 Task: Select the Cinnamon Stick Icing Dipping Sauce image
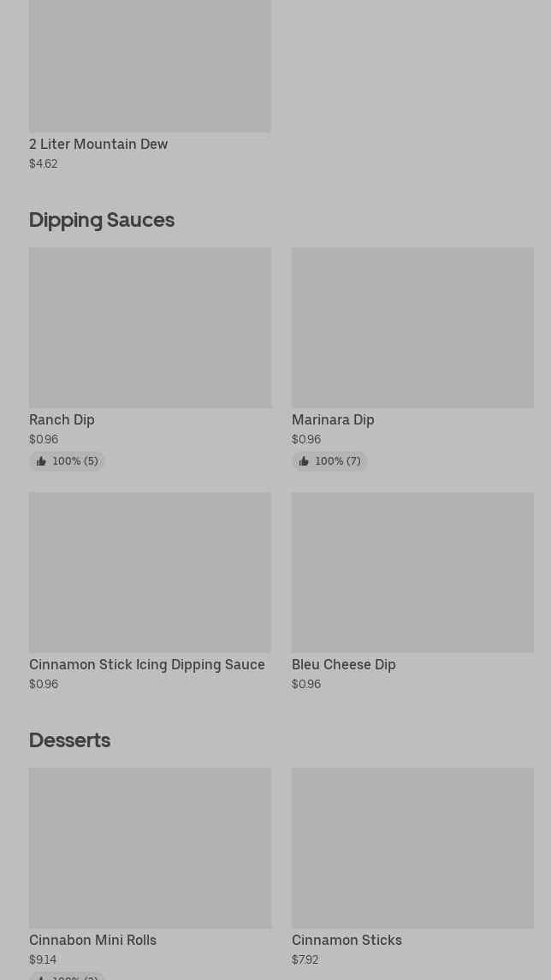(x=150, y=573)
